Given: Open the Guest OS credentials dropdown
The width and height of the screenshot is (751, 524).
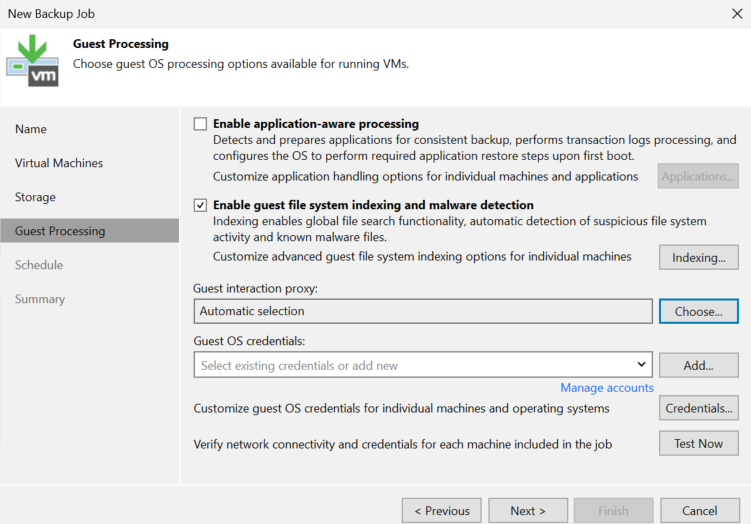Looking at the screenshot, I should [x=423, y=365].
